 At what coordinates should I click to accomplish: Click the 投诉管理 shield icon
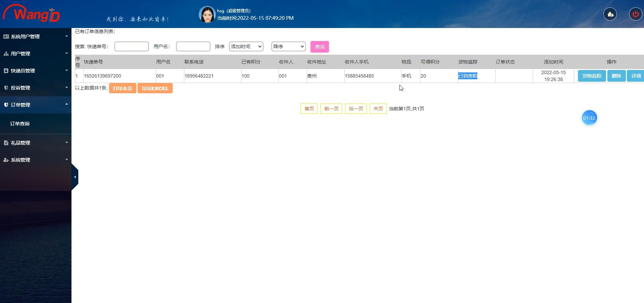[x=6, y=88]
